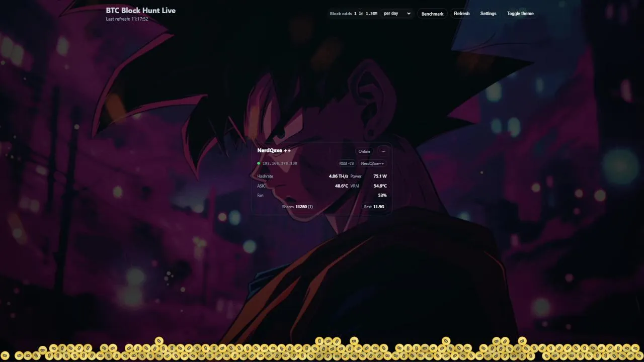Click the ASIC temperature 48.6°C
Viewport: 644px width, 362px height.
342,186
